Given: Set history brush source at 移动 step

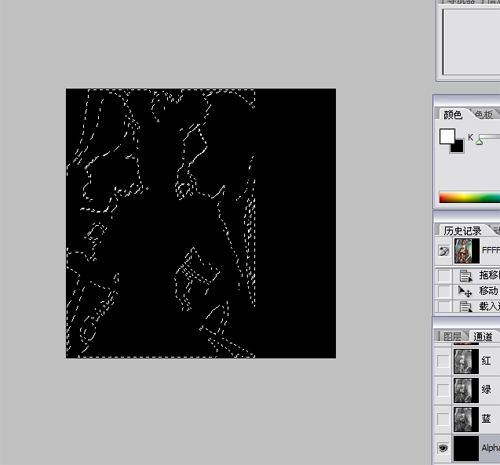Looking at the screenshot, I should (444, 291).
